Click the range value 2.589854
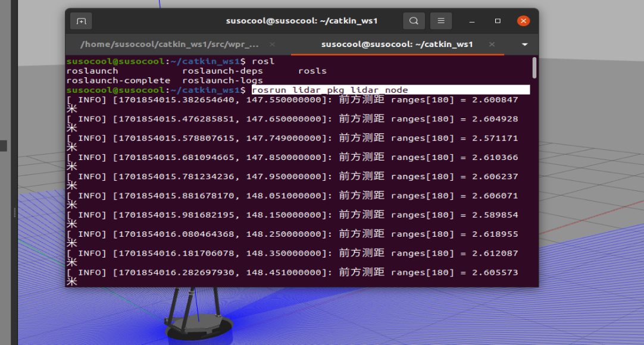Screen dimensions: 644x345 click(495, 215)
